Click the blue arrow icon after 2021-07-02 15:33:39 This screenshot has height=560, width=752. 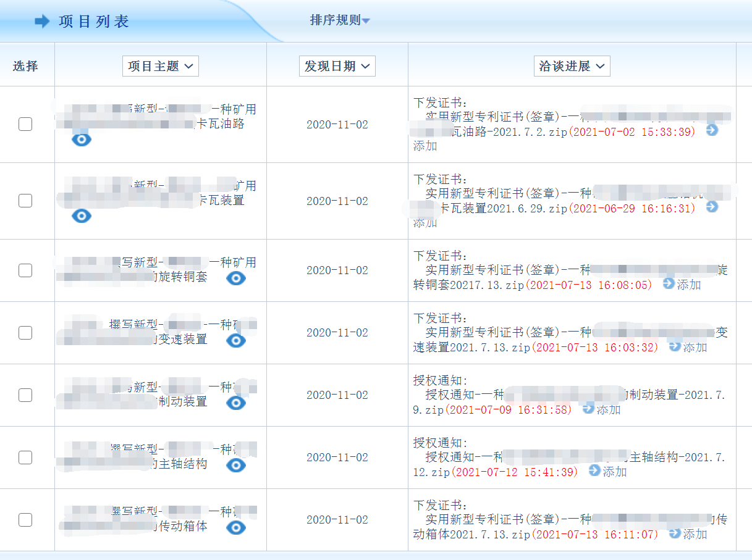(x=712, y=130)
